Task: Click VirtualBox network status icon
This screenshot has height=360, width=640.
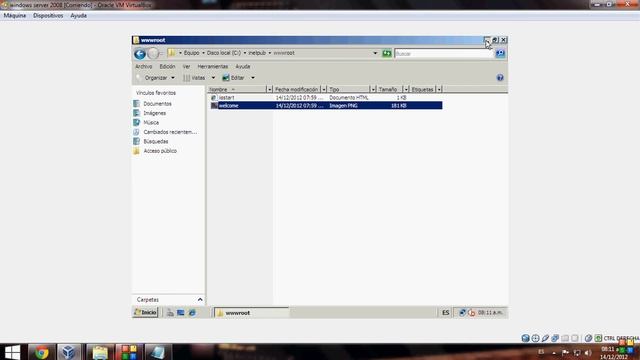Action: [x=555, y=338]
